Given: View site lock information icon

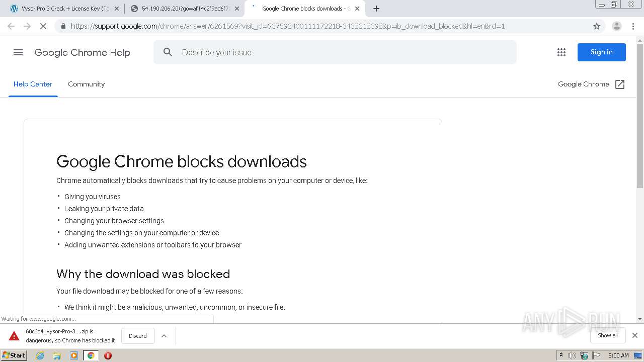Looking at the screenshot, I should 63,26.
